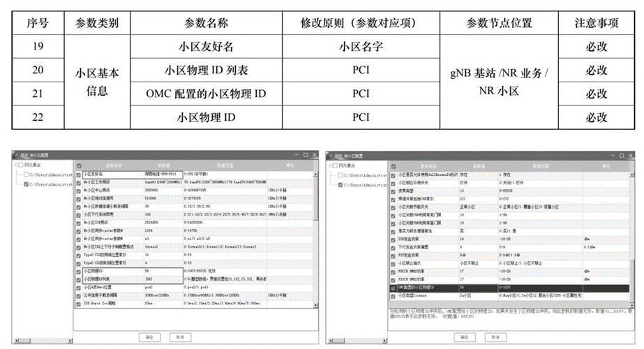Tick the 网元集合 checkbox in left dialog
Image resolution: width=644 pixels, height=349 pixels.
pos(22,165)
